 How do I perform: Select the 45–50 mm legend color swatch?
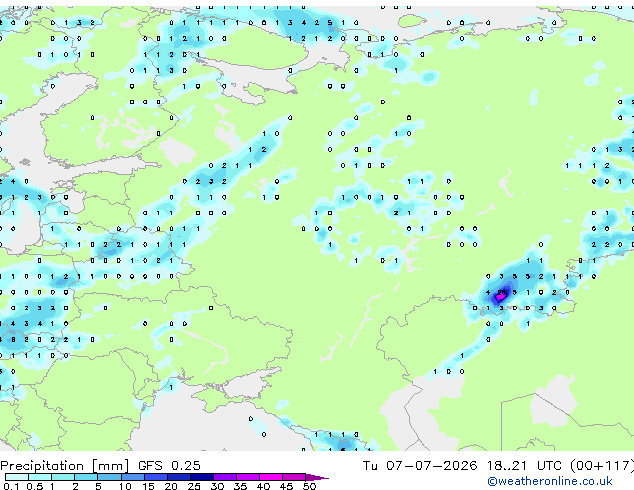pyautogui.click(x=294, y=477)
